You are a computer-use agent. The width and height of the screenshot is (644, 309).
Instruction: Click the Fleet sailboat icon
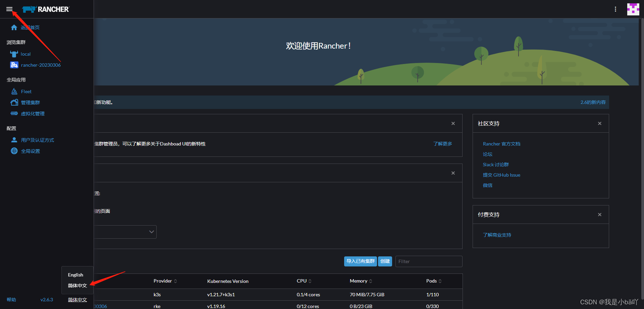(x=14, y=91)
